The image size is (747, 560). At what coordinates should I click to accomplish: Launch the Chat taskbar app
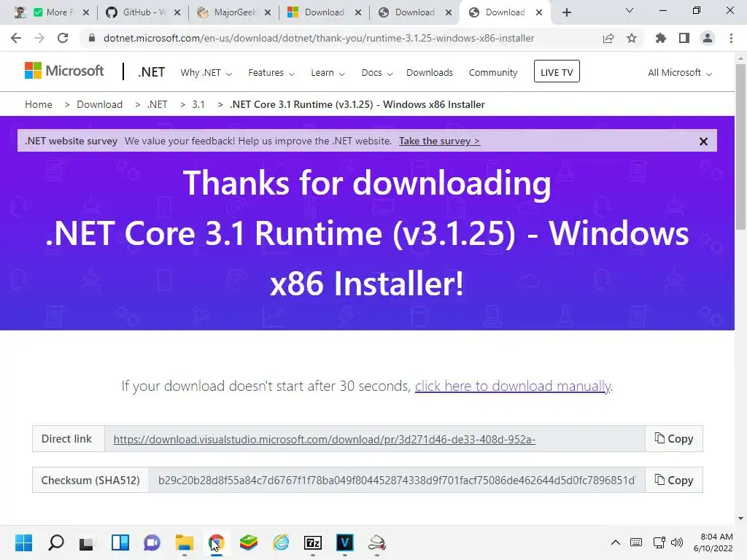tap(152, 542)
